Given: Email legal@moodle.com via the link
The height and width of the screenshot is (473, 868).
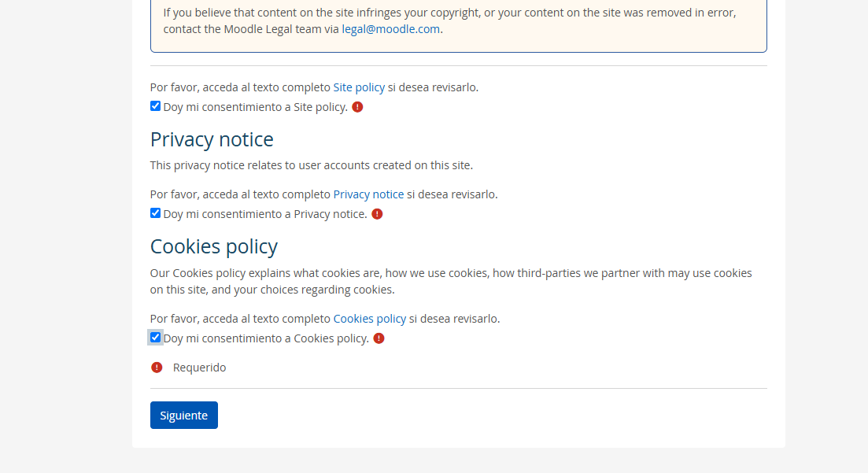Looking at the screenshot, I should click(391, 29).
